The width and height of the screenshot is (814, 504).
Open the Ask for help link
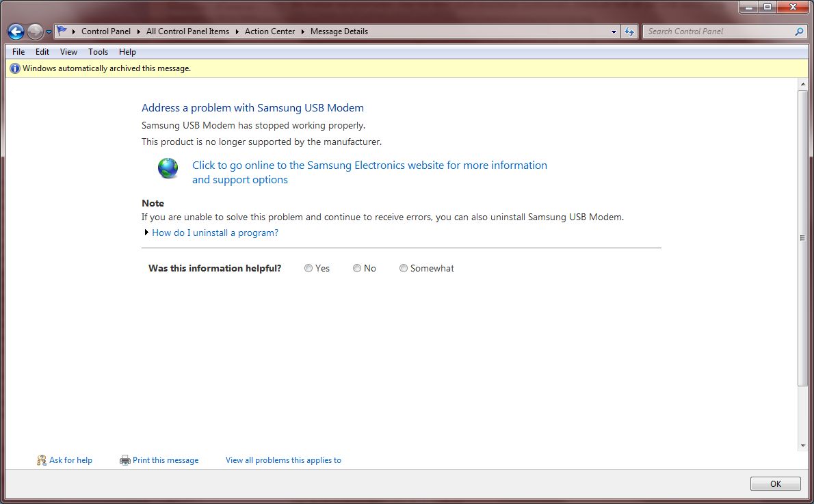point(70,460)
